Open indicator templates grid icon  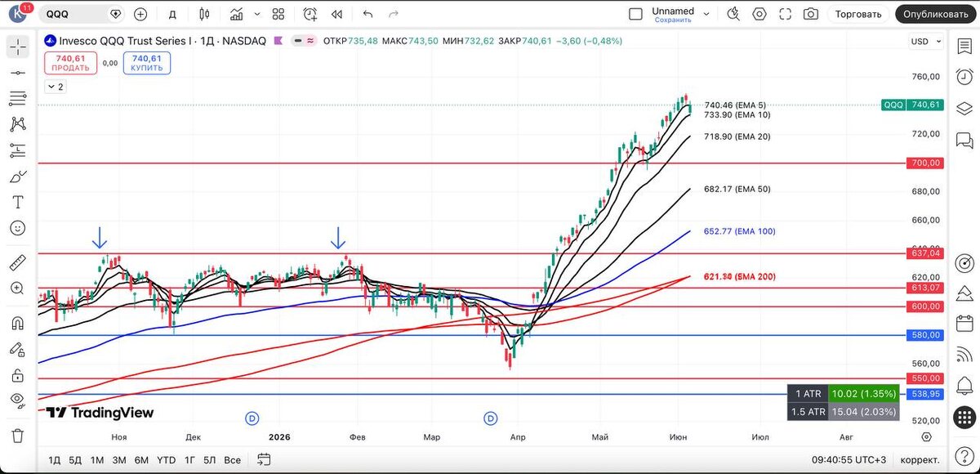pos(278,14)
